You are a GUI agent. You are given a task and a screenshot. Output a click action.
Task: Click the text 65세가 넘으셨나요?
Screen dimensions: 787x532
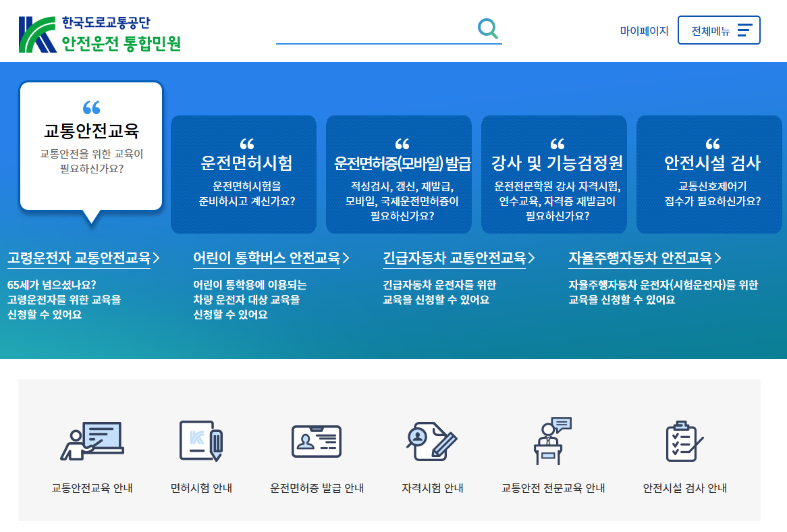(52, 285)
